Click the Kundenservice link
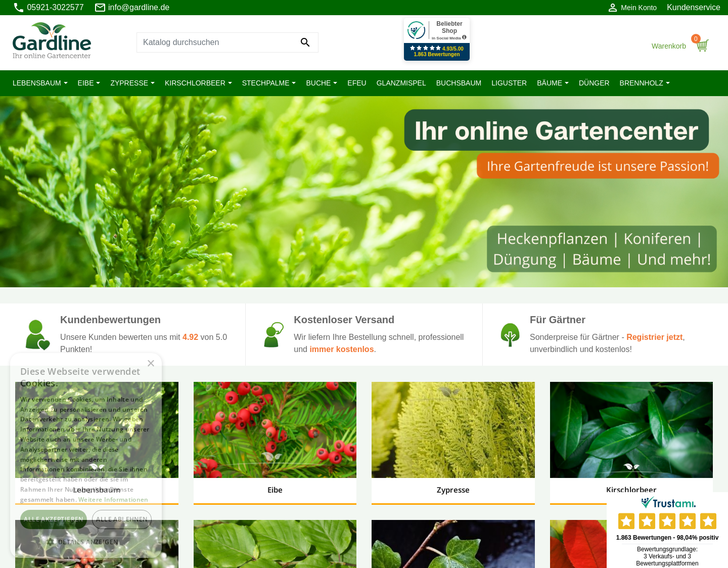This screenshot has width=728, height=568. (x=694, y=8)
